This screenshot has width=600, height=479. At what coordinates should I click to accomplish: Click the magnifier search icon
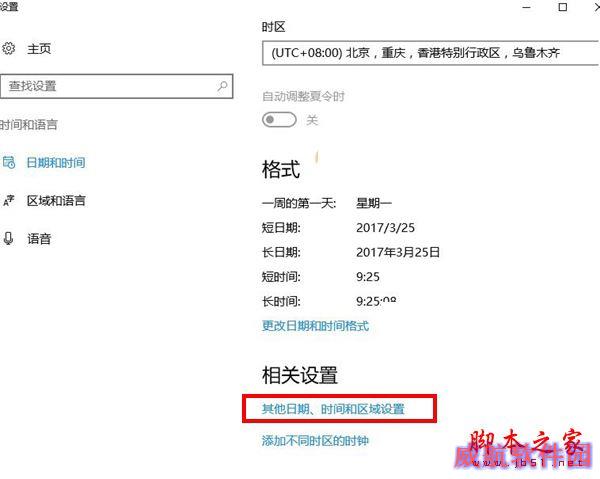(x=222, y=86)
